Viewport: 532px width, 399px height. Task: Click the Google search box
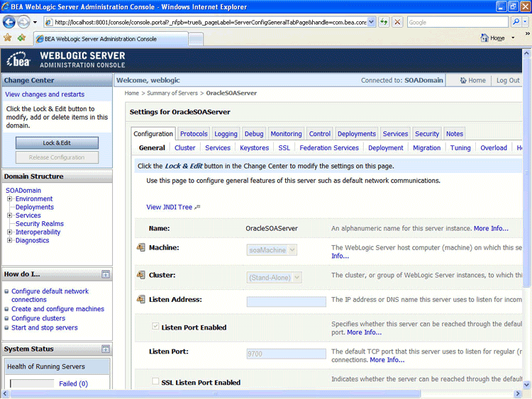click(458, 22)
